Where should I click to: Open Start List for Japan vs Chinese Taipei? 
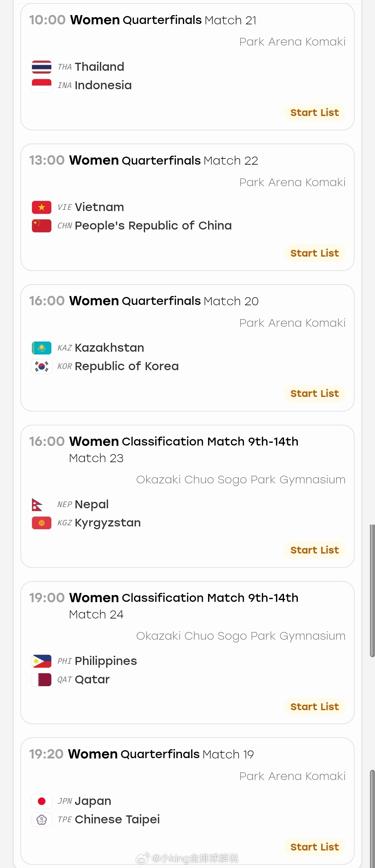(x=315, y=847)
